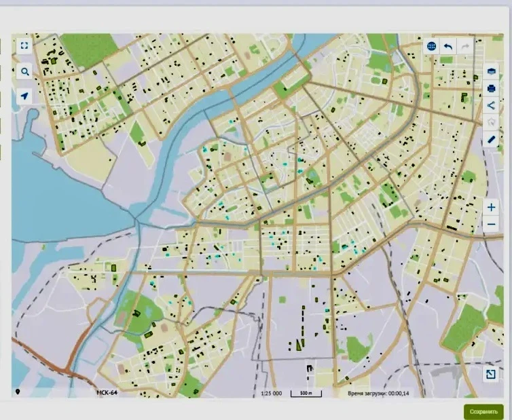Activate the my-location arrow tool
512x420 pixels.
pyautogui.click(x=24, y=96)
